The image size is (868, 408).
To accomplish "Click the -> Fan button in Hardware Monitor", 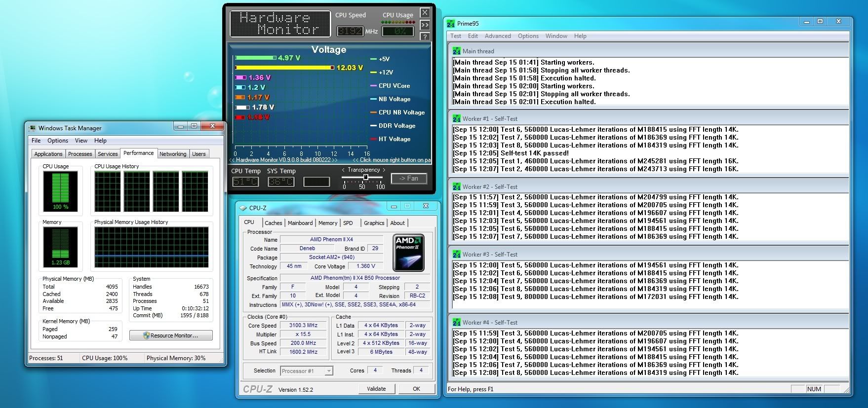I will [x=409, y=179].
